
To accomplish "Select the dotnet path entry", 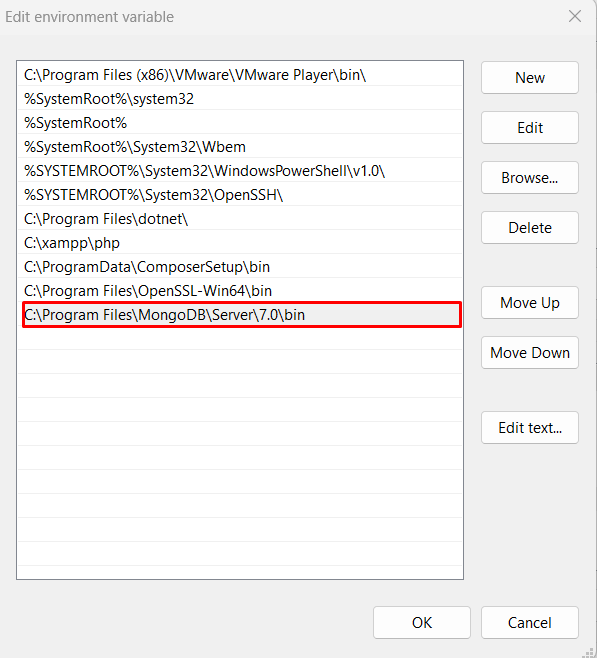I will pyautogui.click(x=240, y=218).
